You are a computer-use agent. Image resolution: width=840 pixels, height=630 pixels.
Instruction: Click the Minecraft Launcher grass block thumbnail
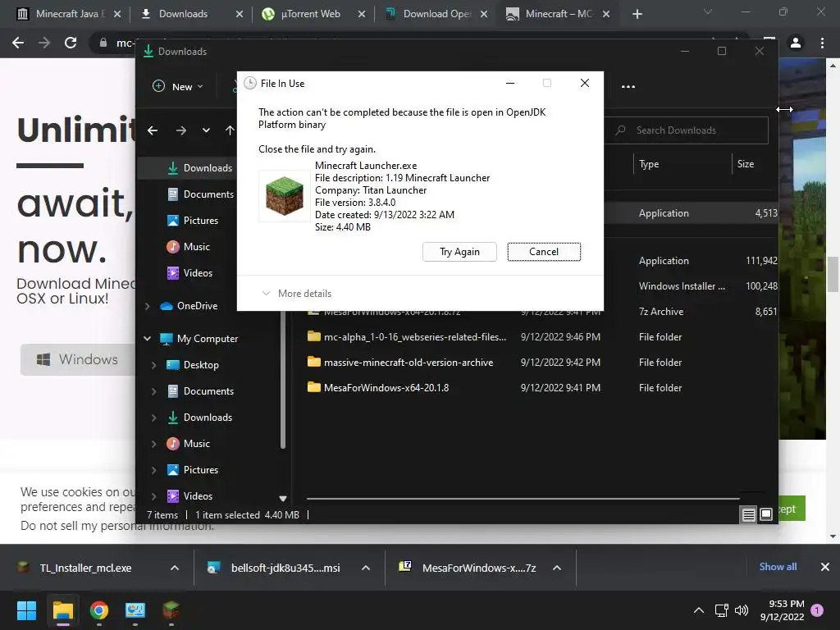coord(285,196)
